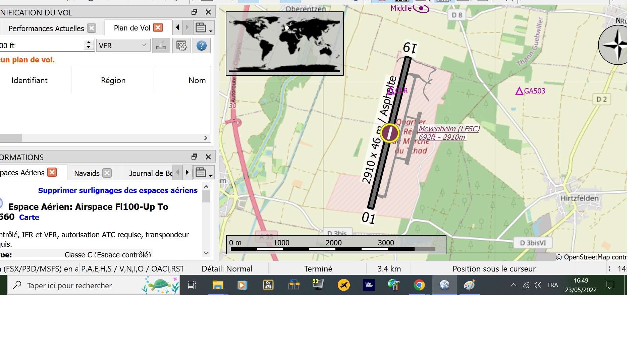The width and height of the screenshot is (644, 362).
Task: Close the Navaids tab
Action: point(107,173)
